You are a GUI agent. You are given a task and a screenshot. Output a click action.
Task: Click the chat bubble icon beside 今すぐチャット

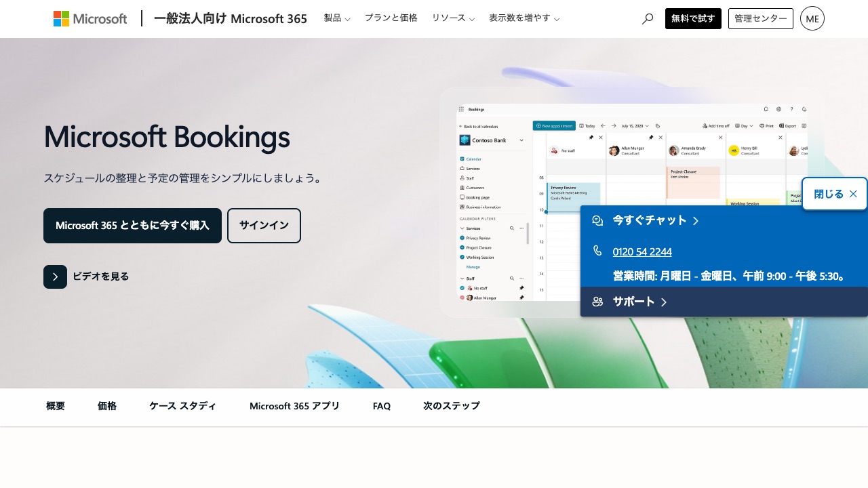[x=597, y=220]
